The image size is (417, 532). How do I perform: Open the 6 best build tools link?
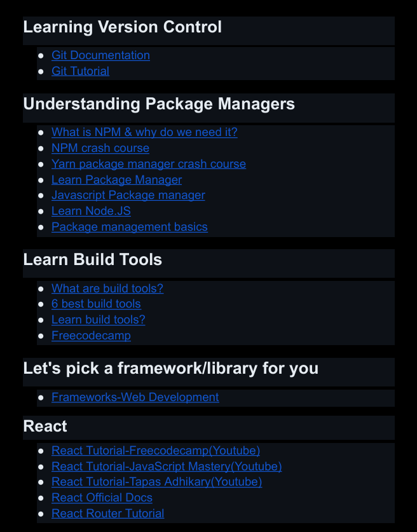tap(96, 304)
